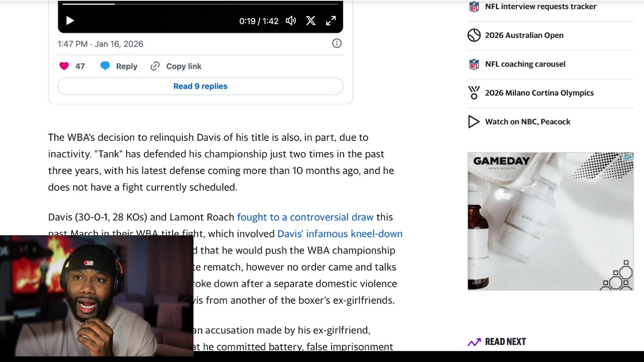Click the tweet Reply bubble icon

coord(105,66)
